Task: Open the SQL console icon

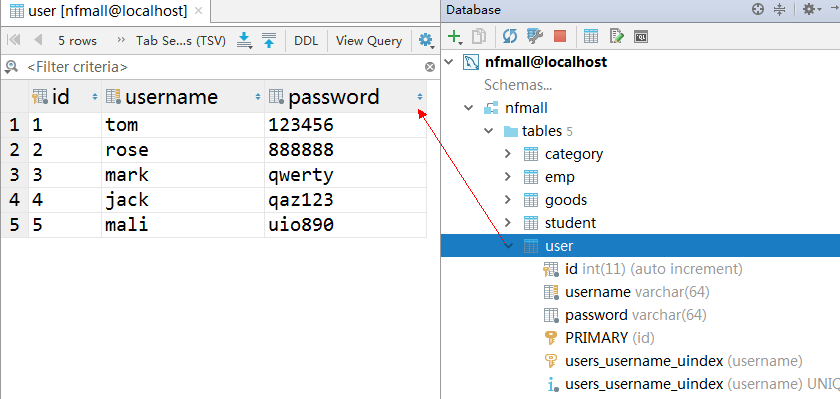Action: pos(641,37)
